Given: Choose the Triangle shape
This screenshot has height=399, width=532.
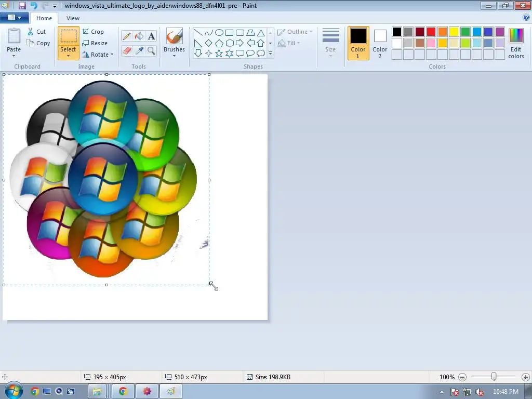Looking at the screenshot, I should tap(261, 33).
